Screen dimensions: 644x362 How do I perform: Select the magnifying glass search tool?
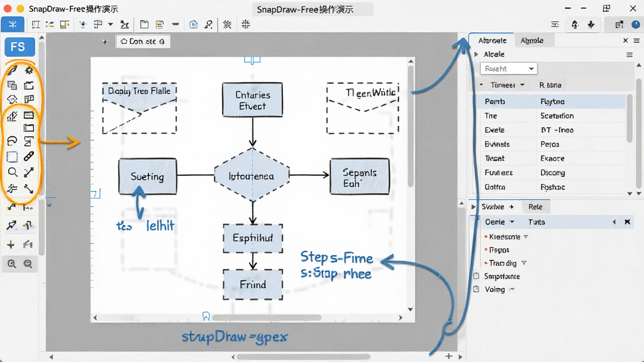13,172
